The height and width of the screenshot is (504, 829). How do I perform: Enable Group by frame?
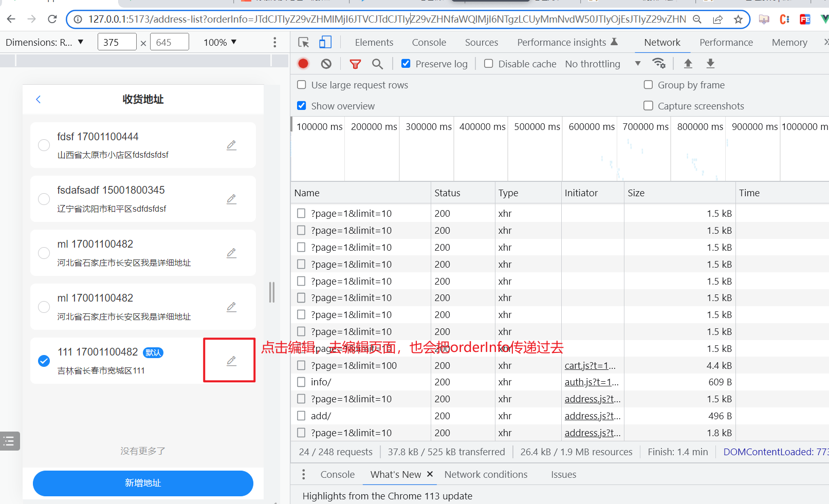tap(649, 85)
